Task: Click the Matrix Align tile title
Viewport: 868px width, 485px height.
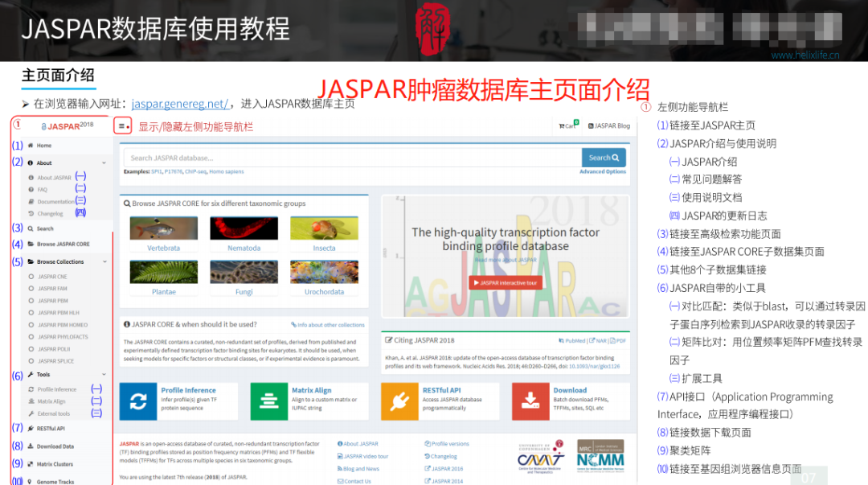Action: point(312,390)
